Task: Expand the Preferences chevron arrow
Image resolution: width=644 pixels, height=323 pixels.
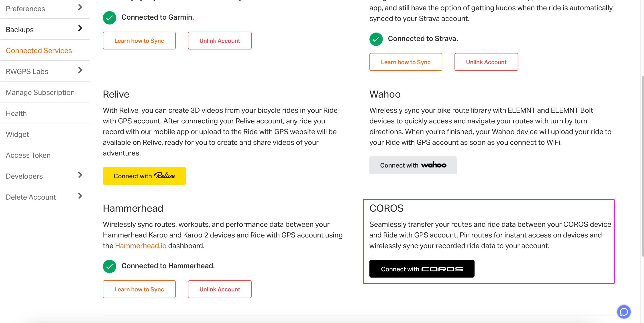Action: [80, 8]
